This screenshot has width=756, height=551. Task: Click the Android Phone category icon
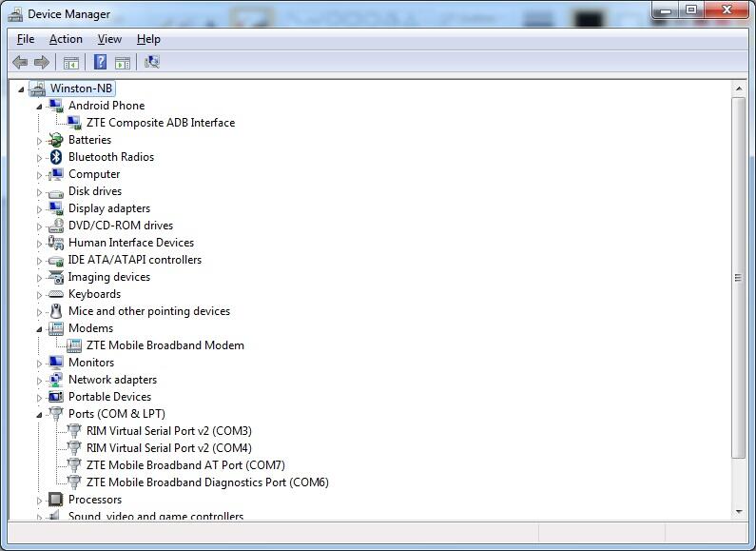(x=56, y=106)
